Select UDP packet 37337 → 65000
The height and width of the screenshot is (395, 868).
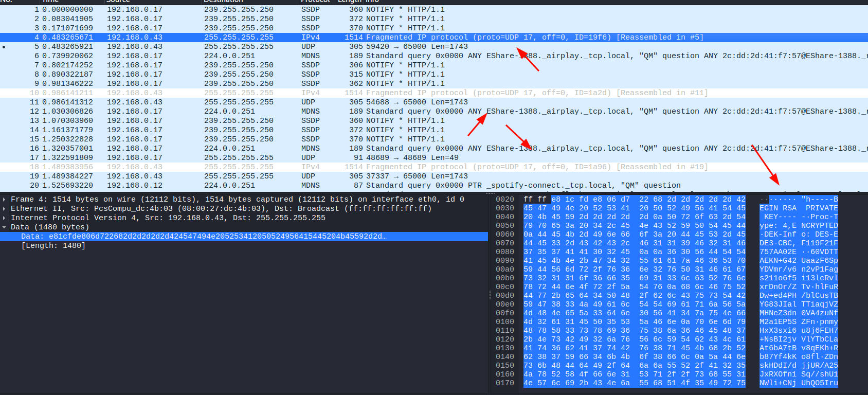(434, 176)
